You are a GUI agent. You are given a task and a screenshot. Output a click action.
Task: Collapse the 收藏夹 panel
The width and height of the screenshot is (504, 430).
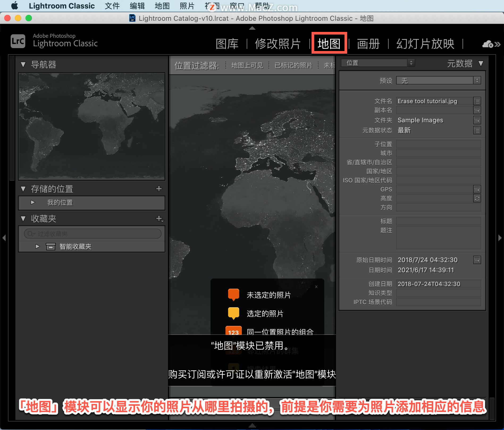(23, 219)
